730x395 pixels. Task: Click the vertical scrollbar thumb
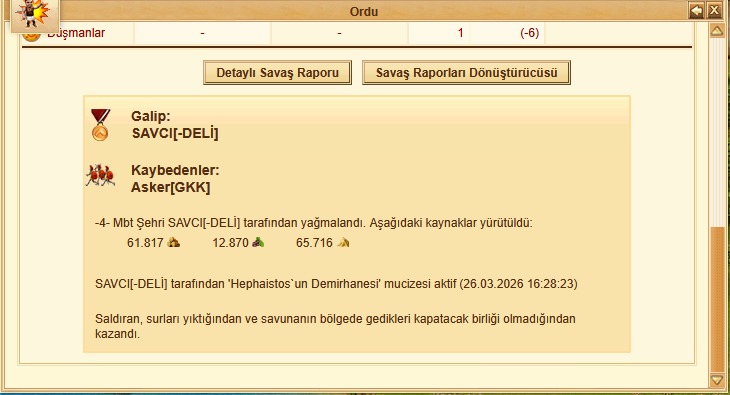pos(717,299)
